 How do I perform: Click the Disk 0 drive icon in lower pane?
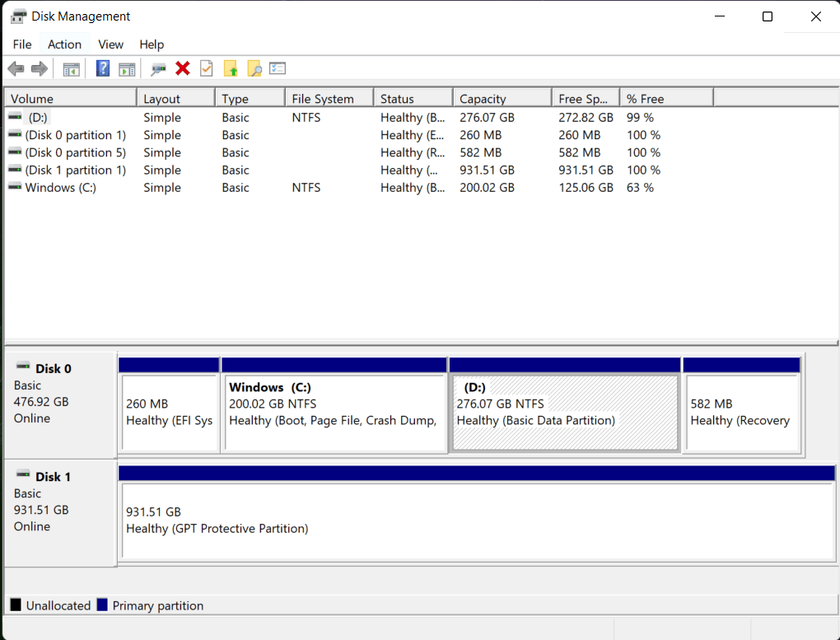click(23, 366)
